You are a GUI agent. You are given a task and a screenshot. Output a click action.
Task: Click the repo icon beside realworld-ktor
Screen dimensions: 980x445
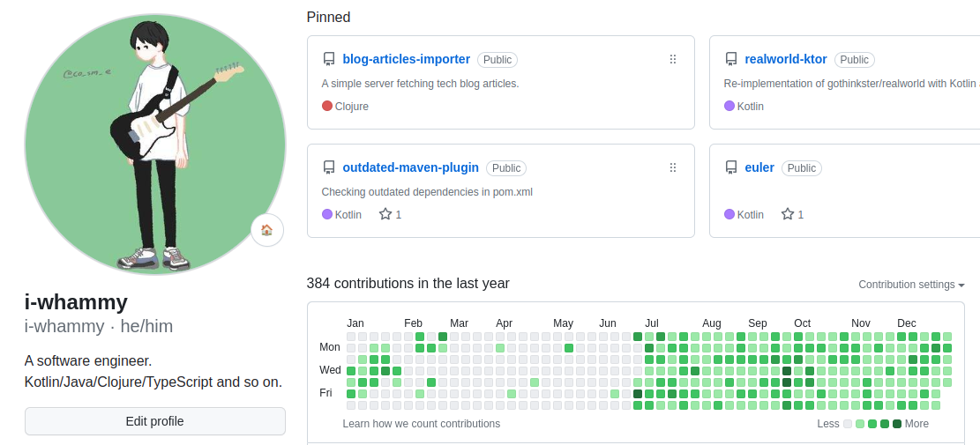730,59
